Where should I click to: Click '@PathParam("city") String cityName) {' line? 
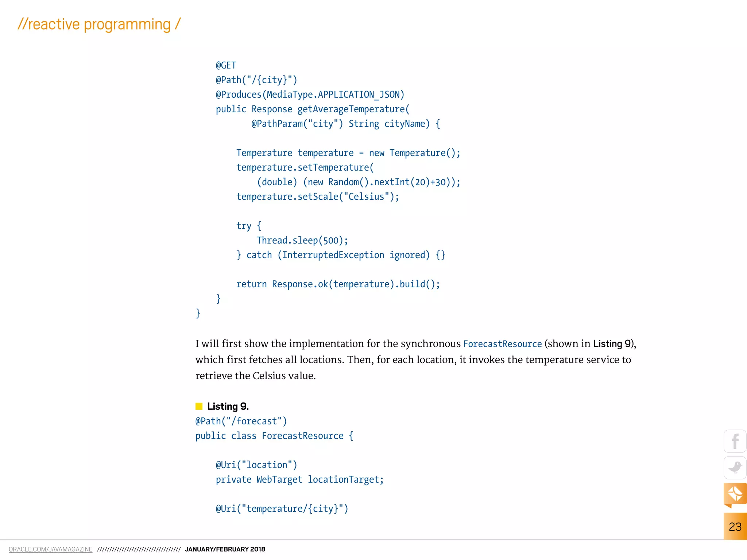coord(346,124)
